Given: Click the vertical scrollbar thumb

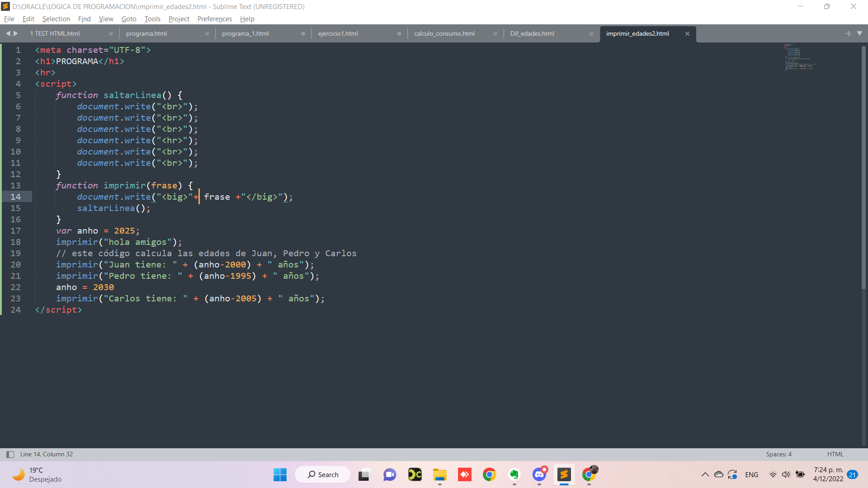Looking at the screenshot, I should (863, 167).
